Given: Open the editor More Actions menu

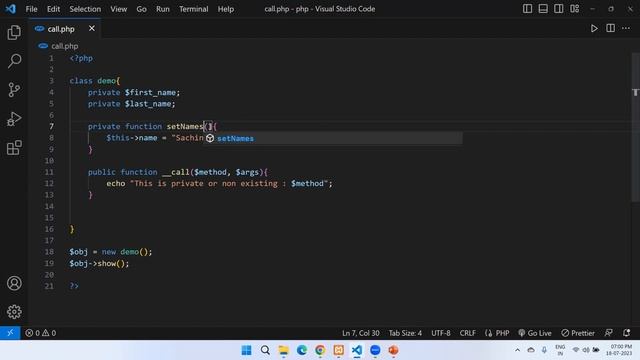Looking at the screenshot, I should click(626, 28).
